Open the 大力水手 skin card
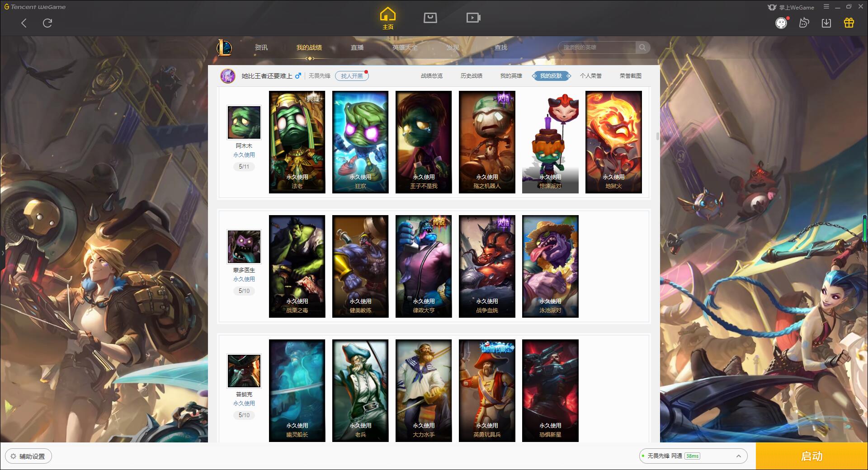Viewport: 868px width, 470px height. 424,390
